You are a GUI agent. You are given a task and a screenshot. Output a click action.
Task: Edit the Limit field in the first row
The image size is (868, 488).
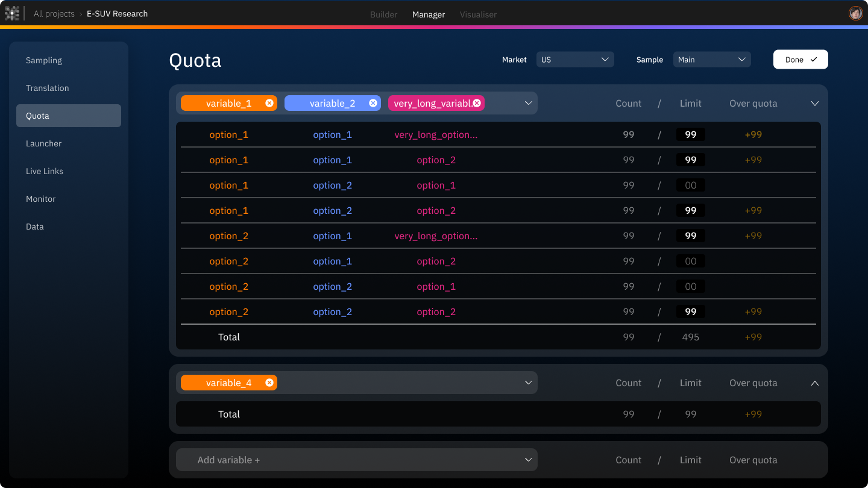[x=690, y=134]
